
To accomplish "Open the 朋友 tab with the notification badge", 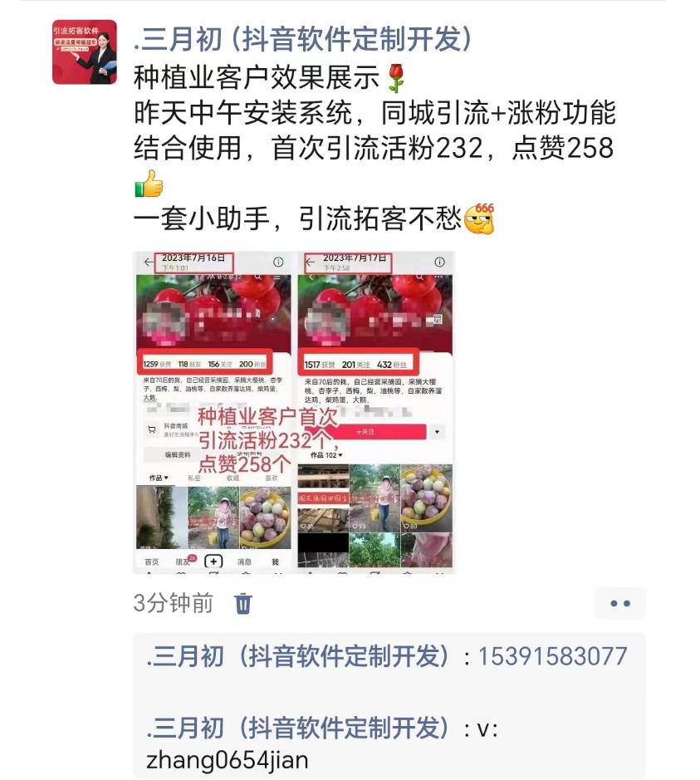I will (x=184, y=562).
